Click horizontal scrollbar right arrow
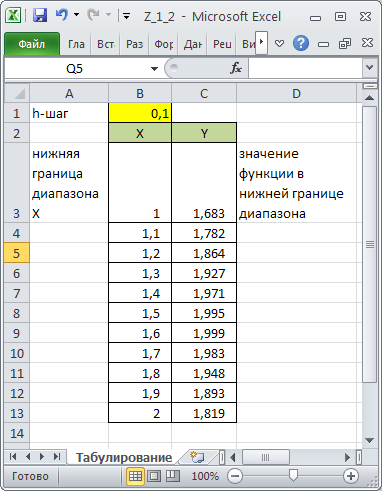This screenshot has height=491, width=382. tap(347, 457)
